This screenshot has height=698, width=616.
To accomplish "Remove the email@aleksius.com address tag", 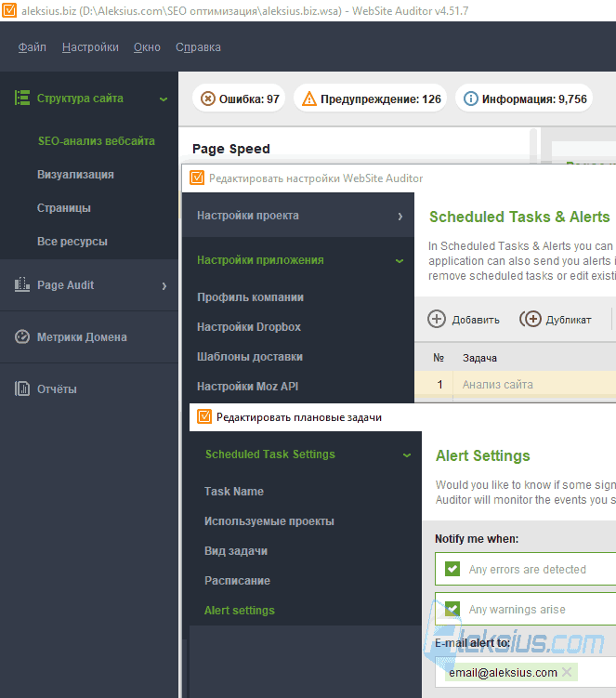I will pos(567,672).
